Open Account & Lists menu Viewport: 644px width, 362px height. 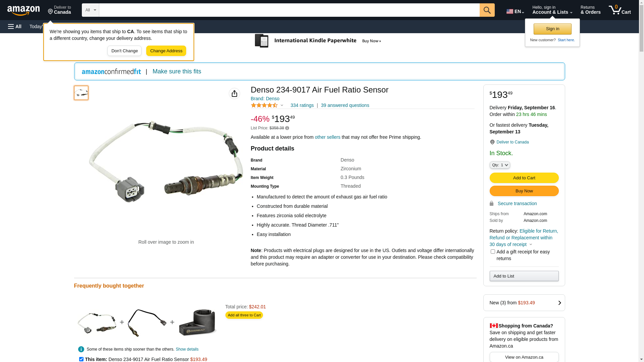pos(552,10)
